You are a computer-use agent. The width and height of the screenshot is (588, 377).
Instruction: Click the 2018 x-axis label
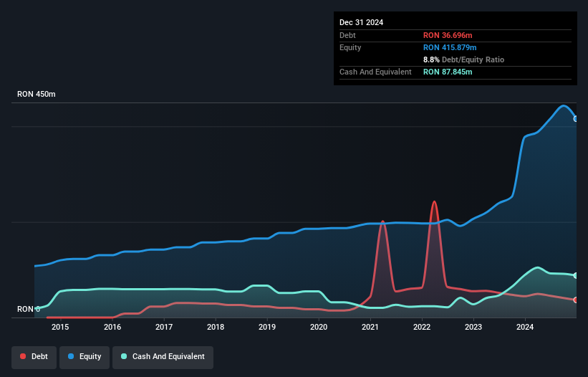(x=216, y=327)
